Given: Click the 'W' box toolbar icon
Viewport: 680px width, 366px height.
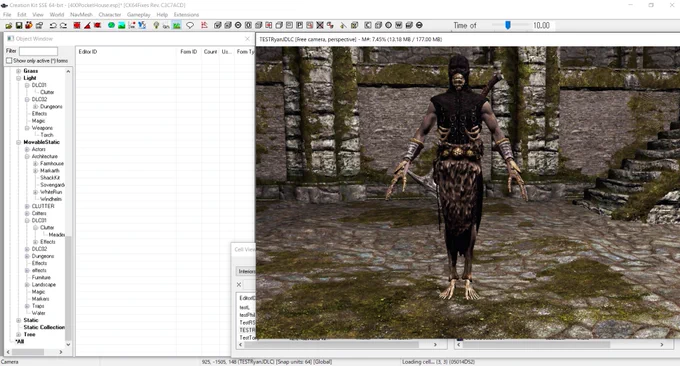Looking at the screenshot, I should coord(399,26).
